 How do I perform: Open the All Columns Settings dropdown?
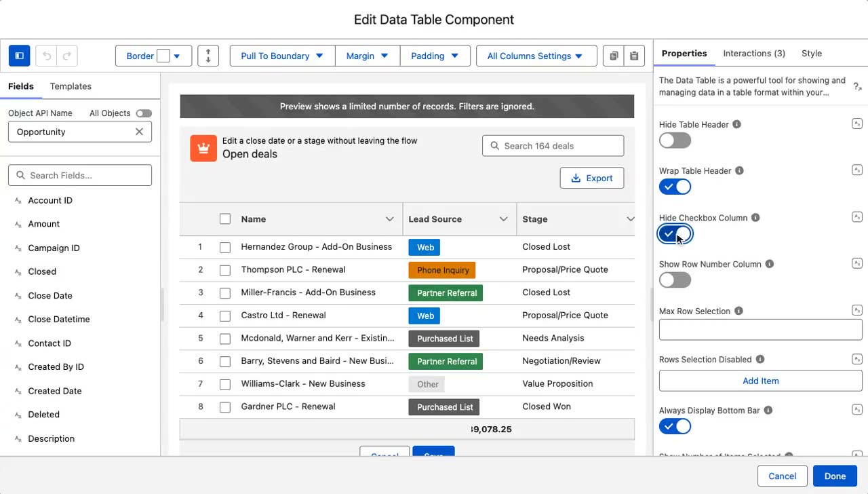click(536, 56)
